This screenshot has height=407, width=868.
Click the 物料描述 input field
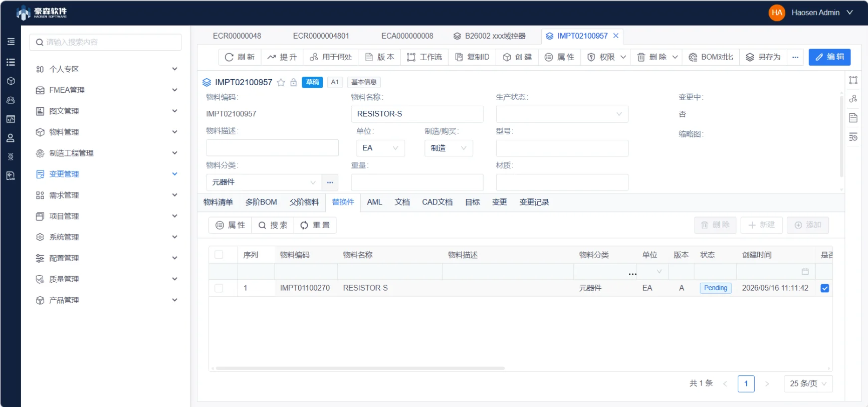[272, 148]
